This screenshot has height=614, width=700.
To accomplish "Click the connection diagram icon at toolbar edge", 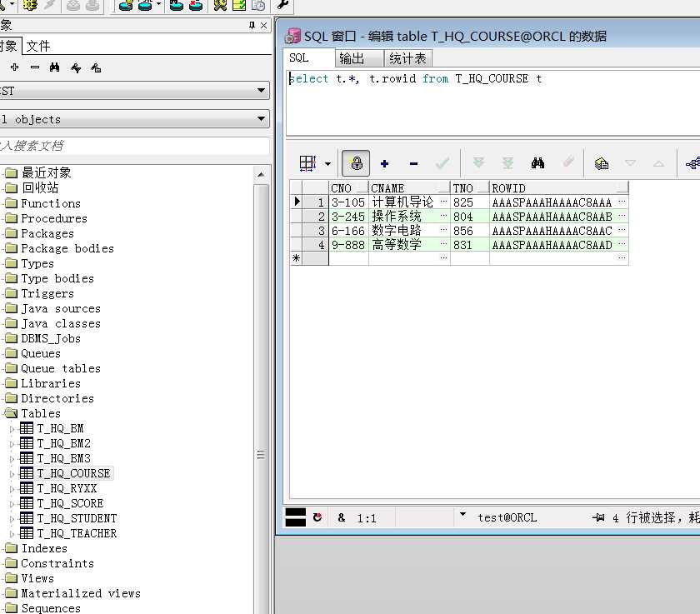I will [693, 163].
